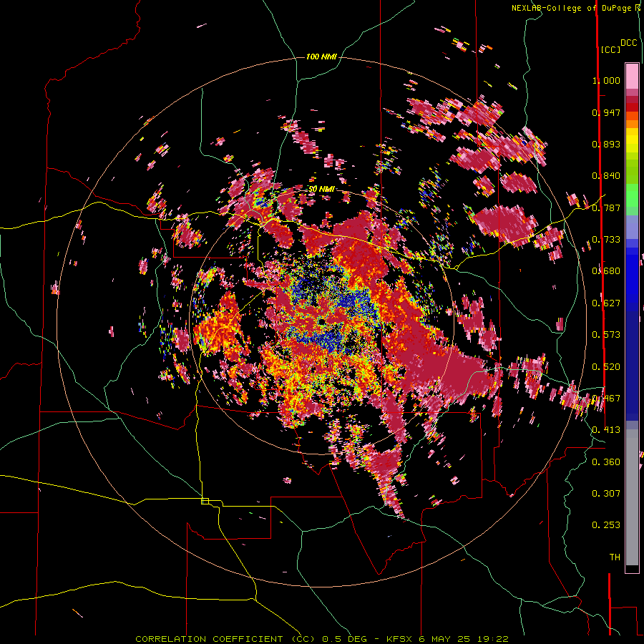
Task: Click the square city marker on yellow highway
Action: tap(205, 501)
